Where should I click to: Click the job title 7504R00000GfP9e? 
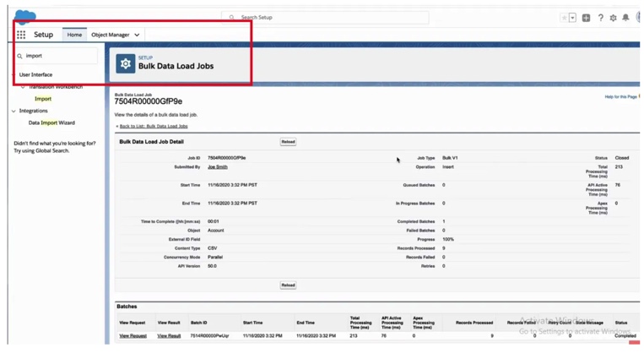149,101
